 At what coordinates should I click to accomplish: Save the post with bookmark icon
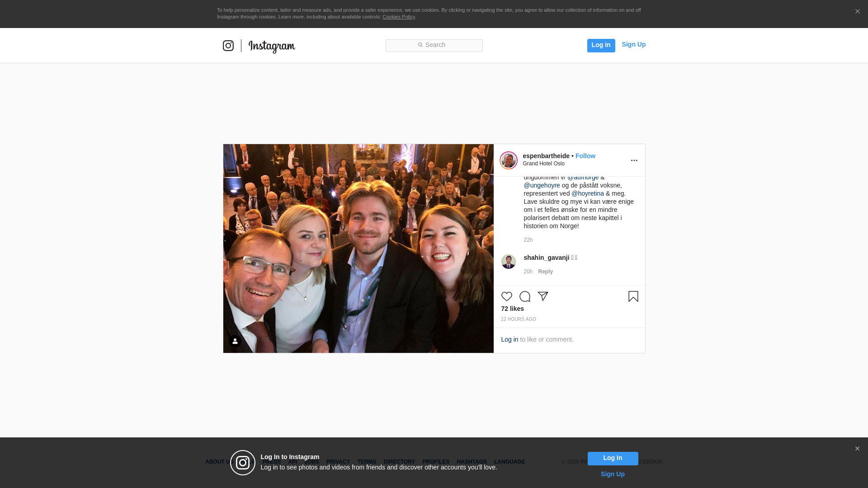click(633, 296)
